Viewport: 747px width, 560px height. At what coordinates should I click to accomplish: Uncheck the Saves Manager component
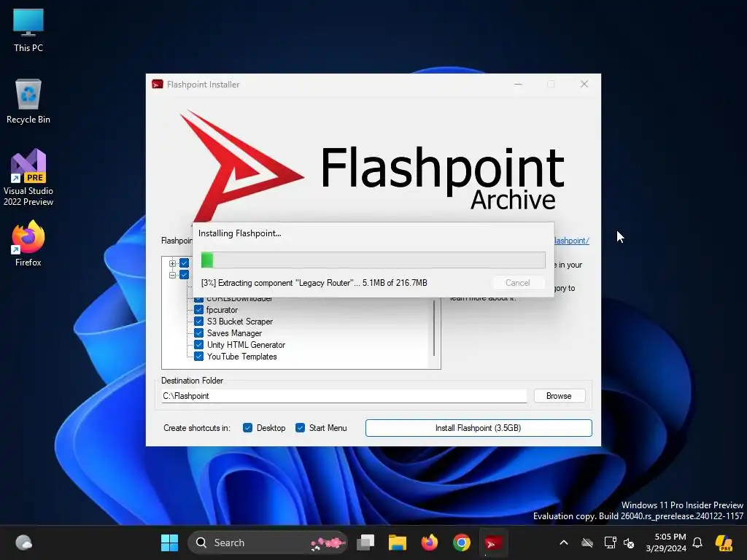199,332
